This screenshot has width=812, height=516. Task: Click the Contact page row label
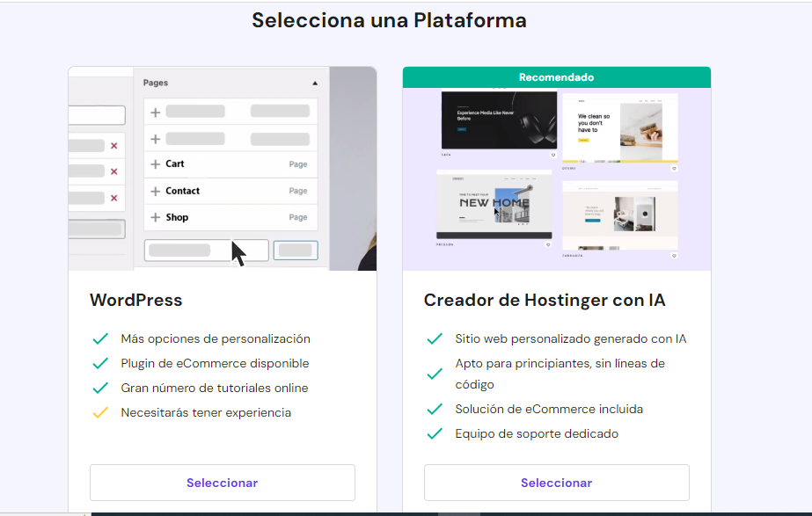click(x=182, y=191)
